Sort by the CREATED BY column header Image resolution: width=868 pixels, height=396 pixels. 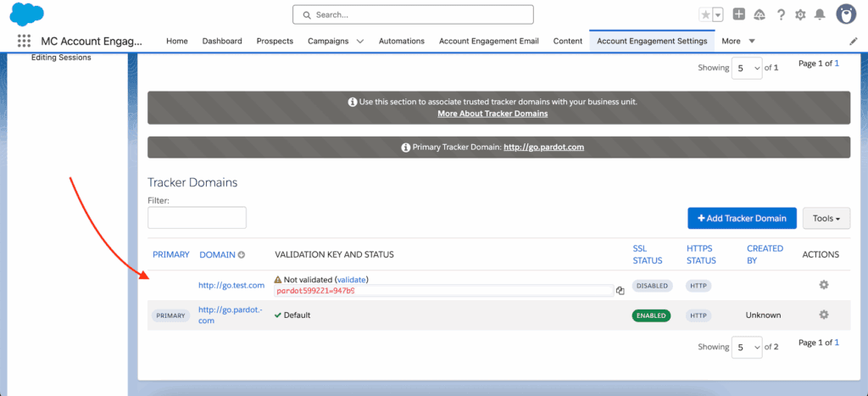click(x=765, y=254)
